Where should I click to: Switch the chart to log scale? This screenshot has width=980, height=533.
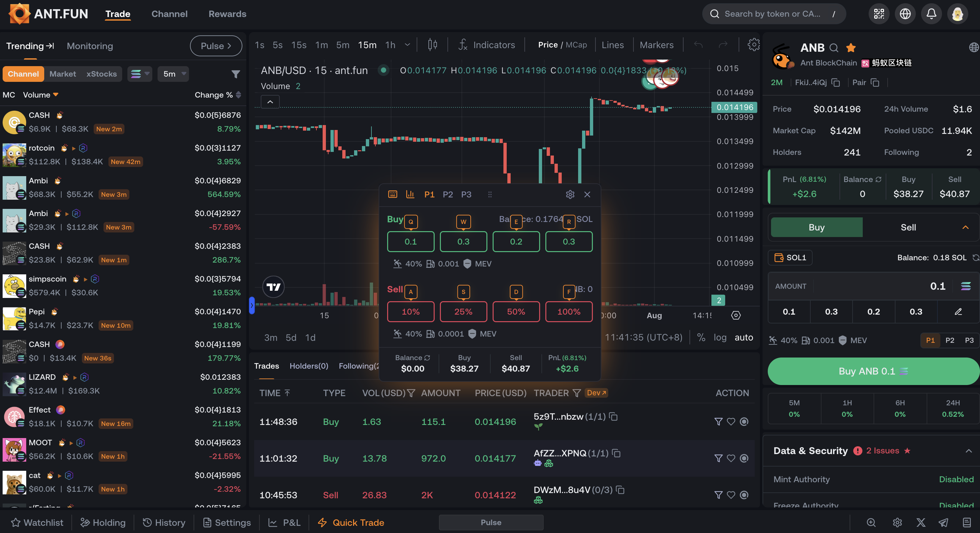pos(720,337)
